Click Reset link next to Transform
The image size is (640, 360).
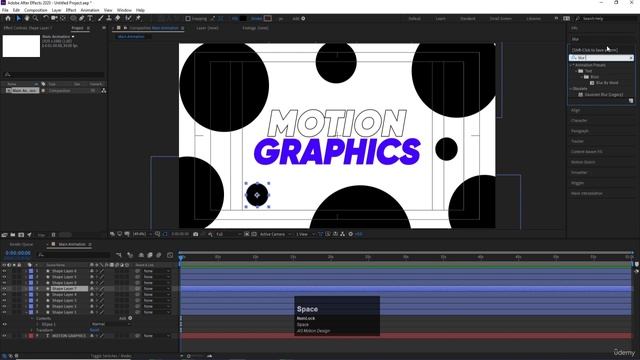tap(94, 330)
